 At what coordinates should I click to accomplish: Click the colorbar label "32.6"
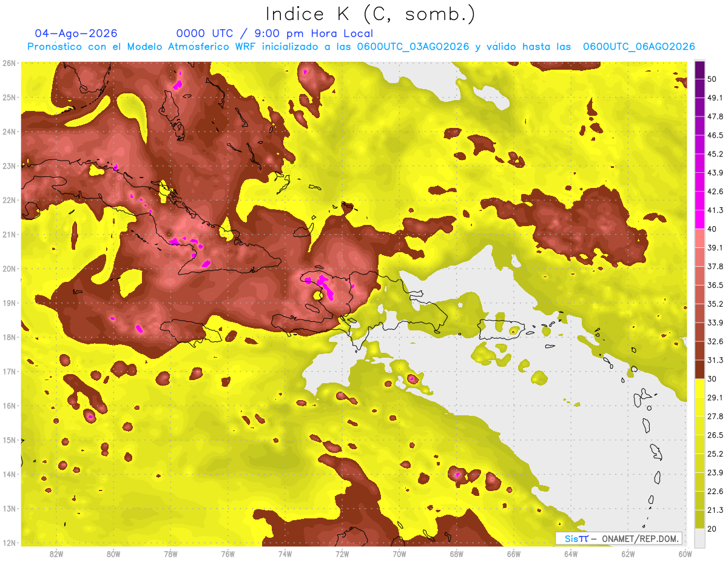(715, 341)
